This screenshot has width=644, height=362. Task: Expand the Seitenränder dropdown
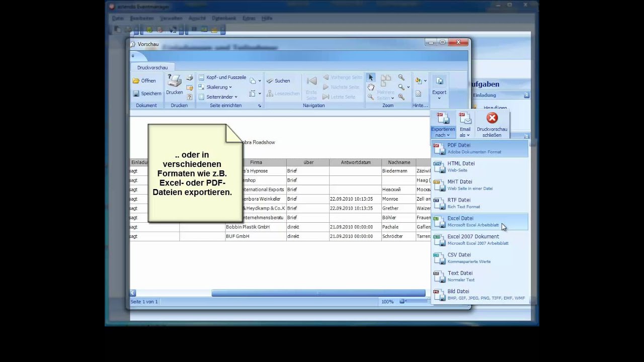pos(218,97)
